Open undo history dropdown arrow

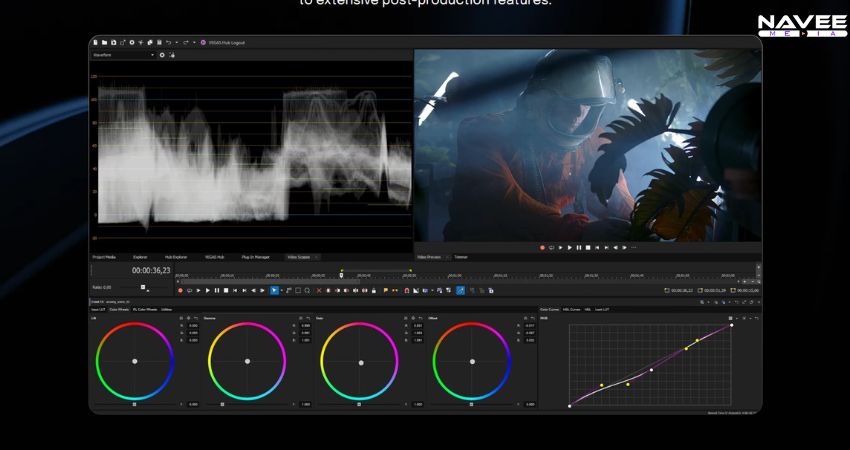(x=177, y=42)
